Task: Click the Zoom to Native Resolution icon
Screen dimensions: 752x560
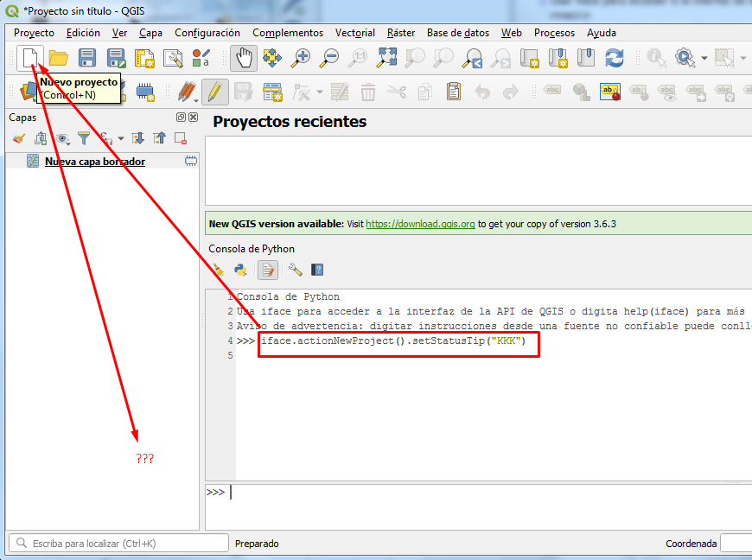Action: click(358, 58)
